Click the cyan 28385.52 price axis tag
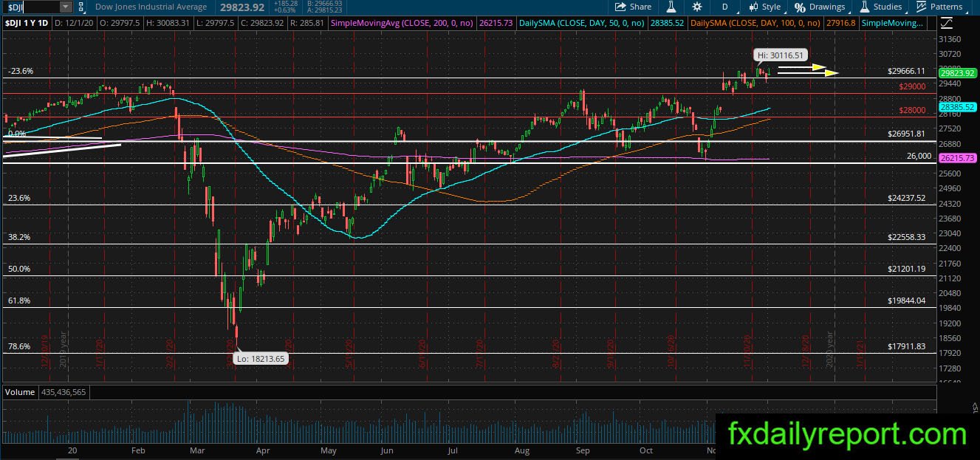 click(x=957, y=107)
